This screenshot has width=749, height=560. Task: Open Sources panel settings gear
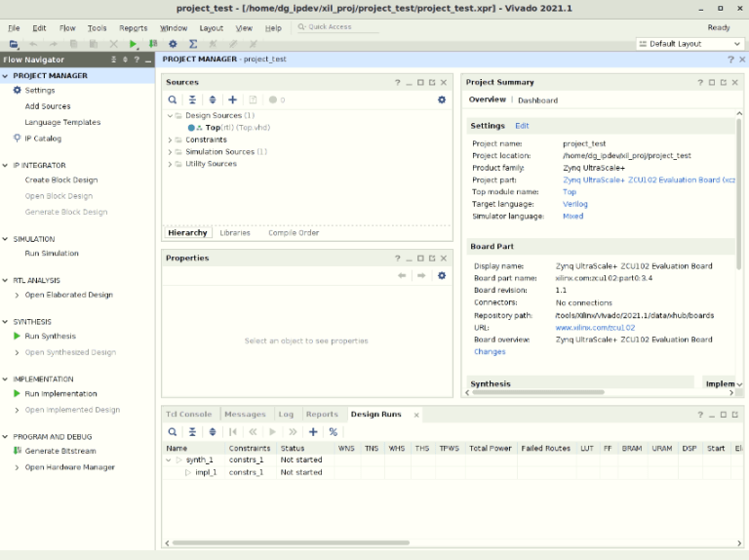tap(442, 100)
